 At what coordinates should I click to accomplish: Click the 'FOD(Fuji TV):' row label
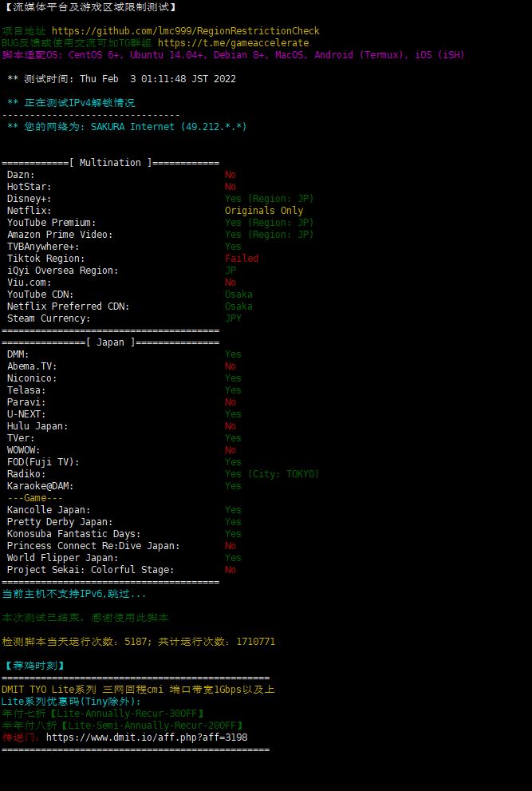43,462
